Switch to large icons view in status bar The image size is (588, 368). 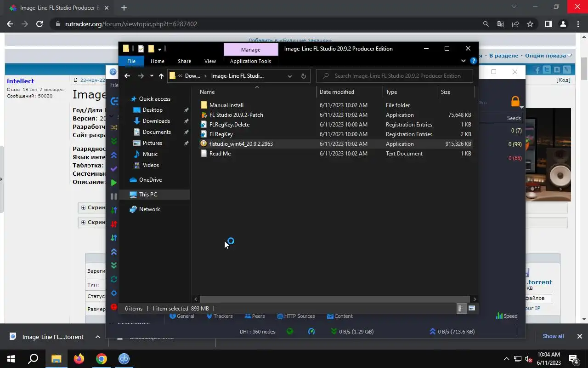(x=471, y=309)
